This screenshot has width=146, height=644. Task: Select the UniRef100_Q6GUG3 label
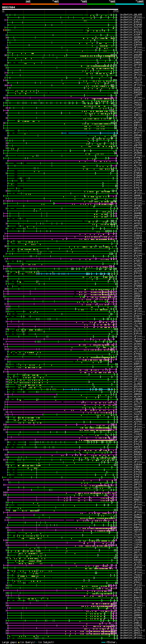click(x=131, y=233)
